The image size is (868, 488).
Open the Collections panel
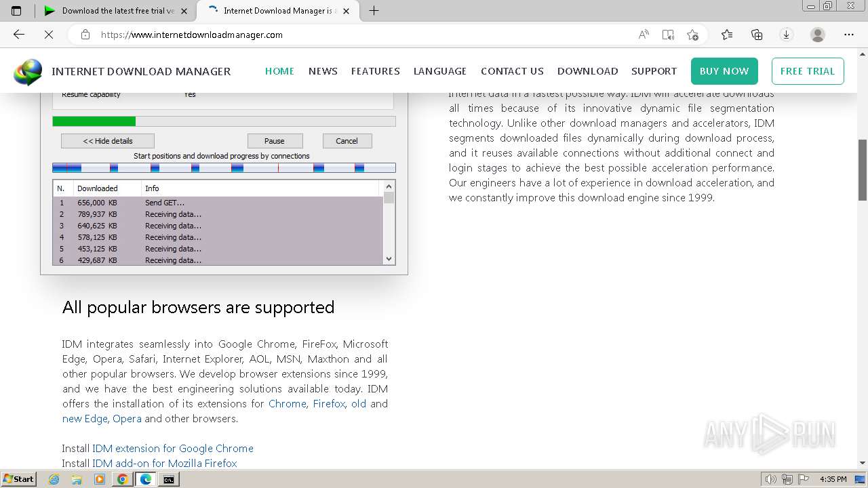(757, 35)
